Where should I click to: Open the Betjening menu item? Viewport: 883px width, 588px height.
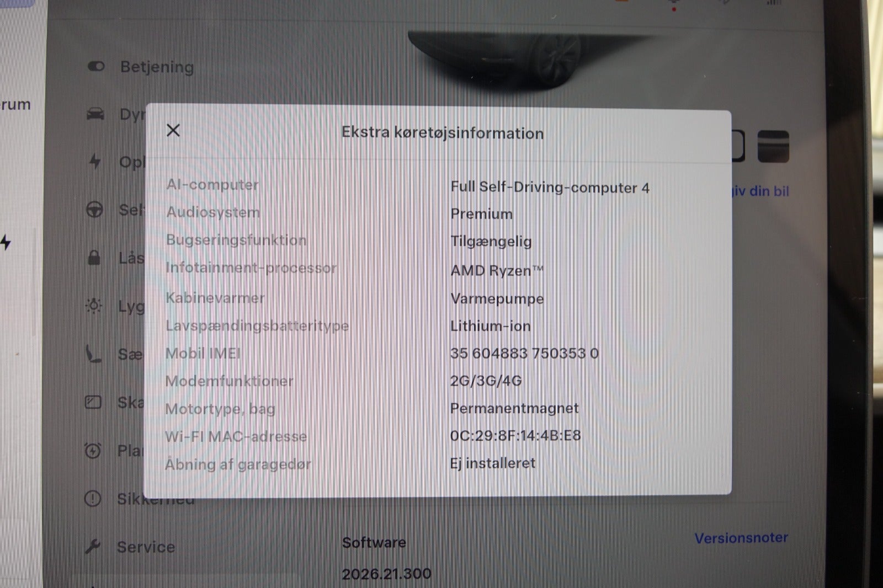click(157, 67)
